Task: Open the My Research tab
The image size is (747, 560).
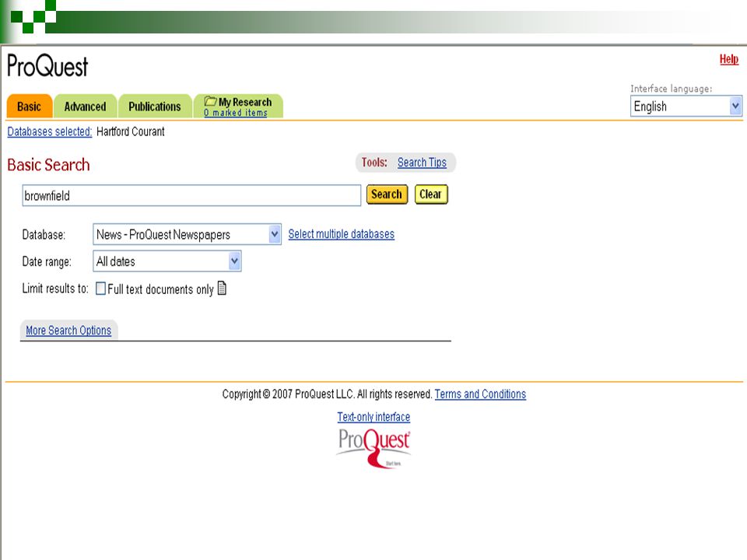Action: pos(238,107)
